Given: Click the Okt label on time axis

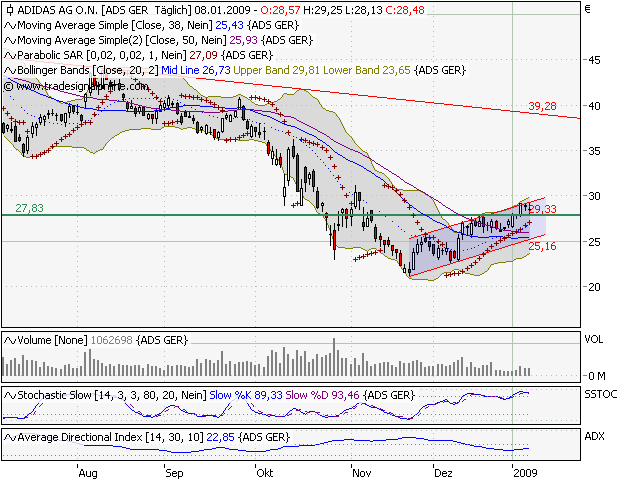Looking at the screenshot, I should pos(264,473).
